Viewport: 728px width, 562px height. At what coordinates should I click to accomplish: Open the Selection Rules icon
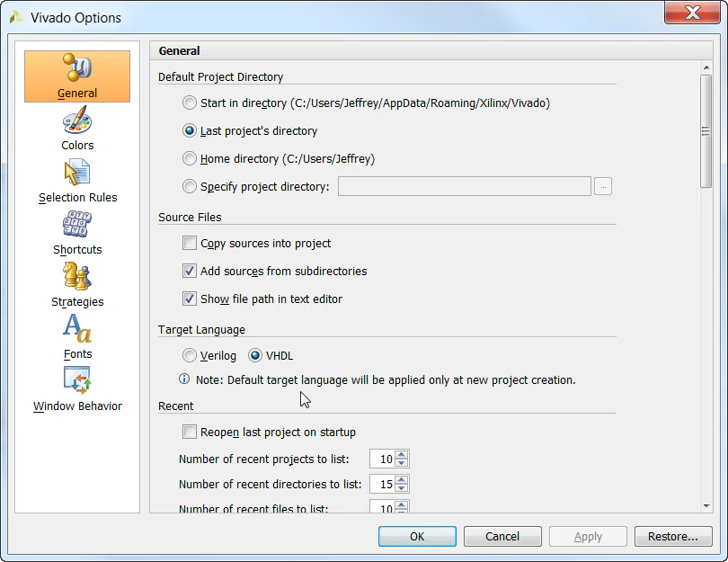tap(77, 173)
